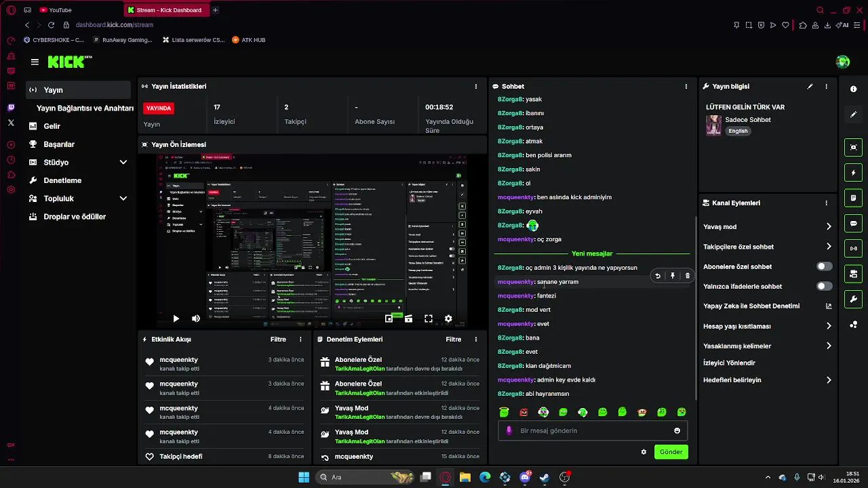Expand the Stüdyo sidebar section
The height and width of the screenshot is (488, 868).
point(123,163)
